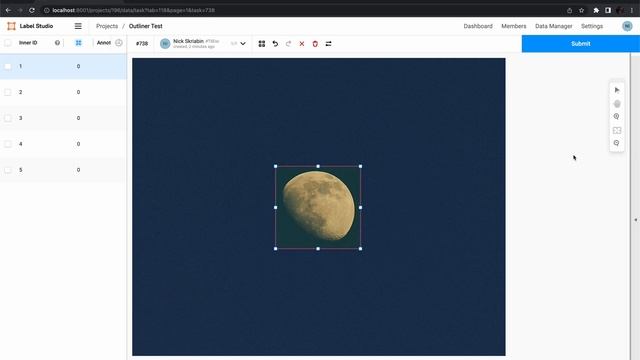Redo the annotation action
The width and height of the screenshot is (640, 360).
point(289,44)
